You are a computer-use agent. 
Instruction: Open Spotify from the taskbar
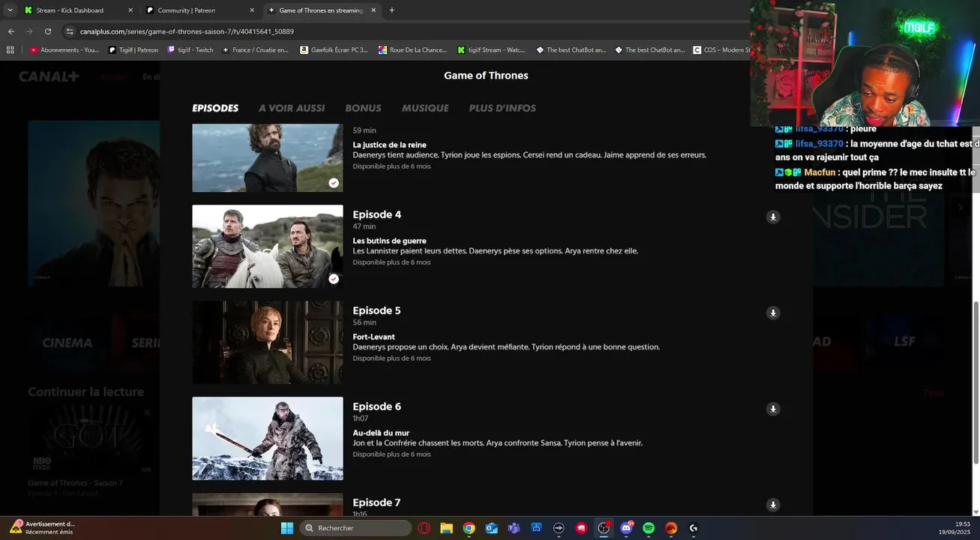point(649,528)
